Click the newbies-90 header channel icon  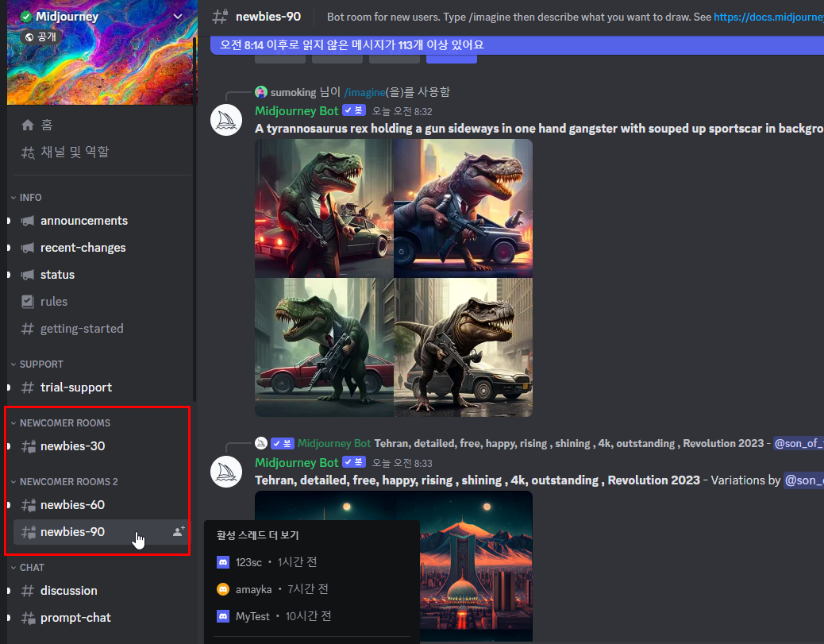click(220, 17)
